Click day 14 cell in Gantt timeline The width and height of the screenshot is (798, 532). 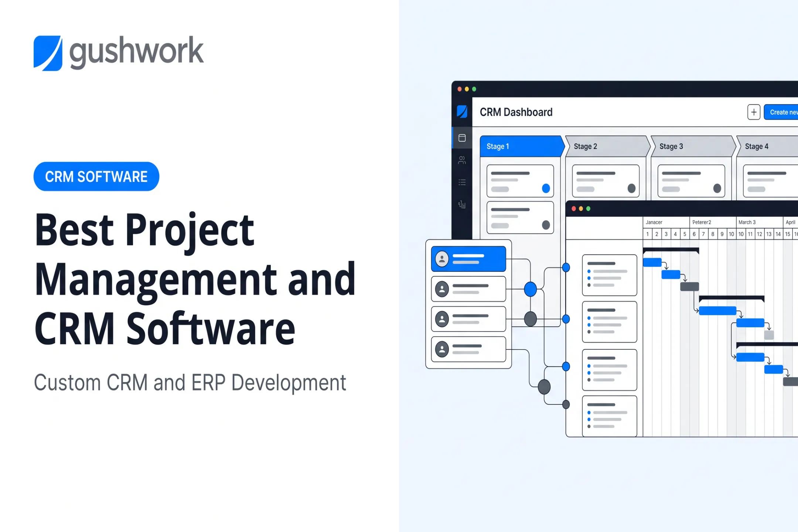click(778, 234)
